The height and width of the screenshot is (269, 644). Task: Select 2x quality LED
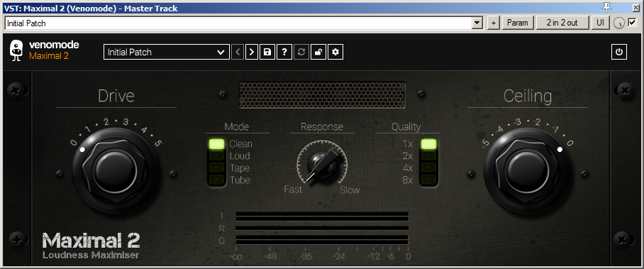tap(429, 156)
